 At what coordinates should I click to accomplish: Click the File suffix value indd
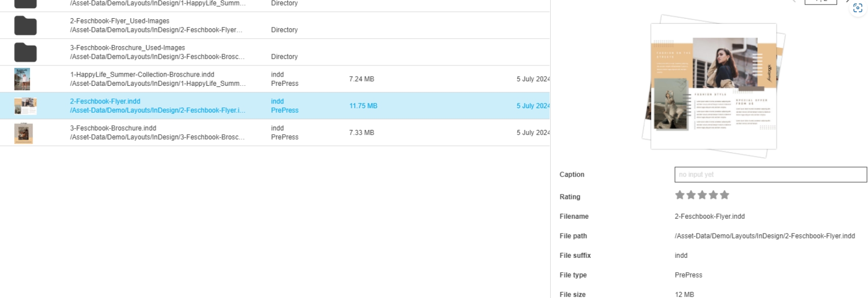pos(681,256)
